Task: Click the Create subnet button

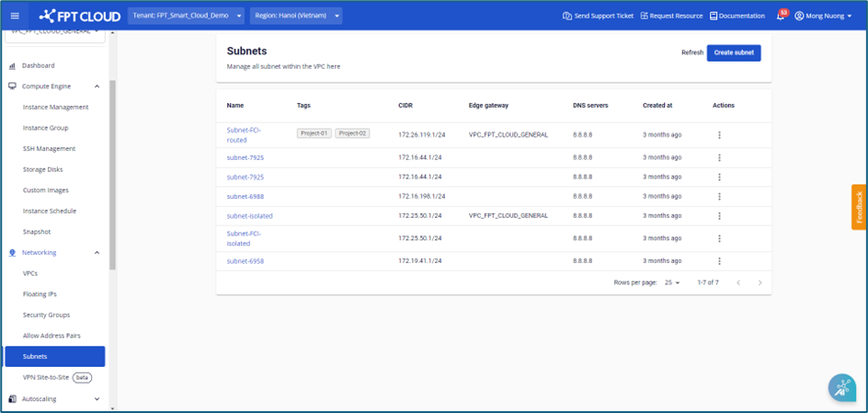Action: coord(733,52)
